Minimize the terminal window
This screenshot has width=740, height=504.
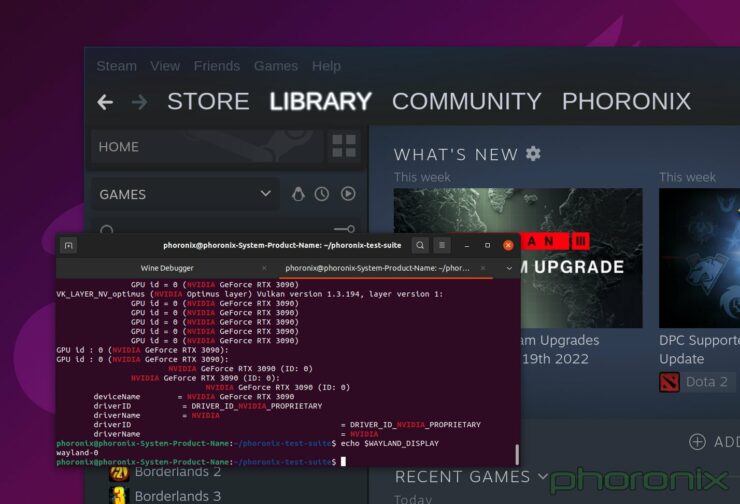point(466,245)
